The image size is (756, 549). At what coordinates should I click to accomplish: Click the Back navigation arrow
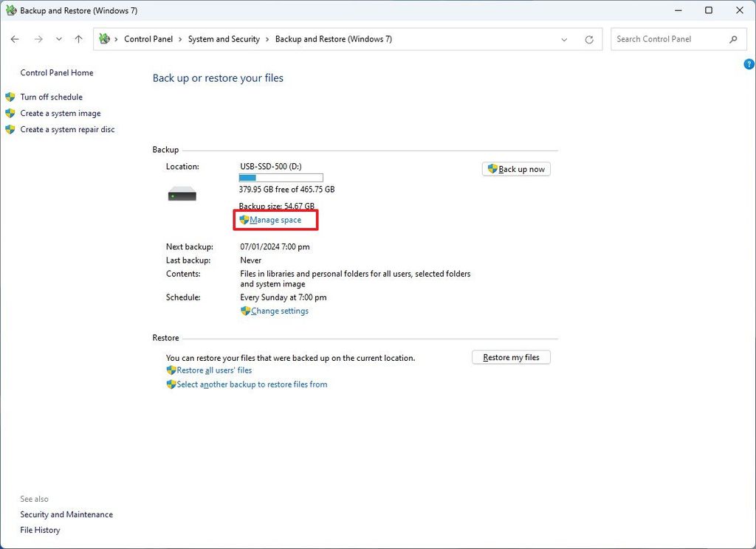point(15,39)
